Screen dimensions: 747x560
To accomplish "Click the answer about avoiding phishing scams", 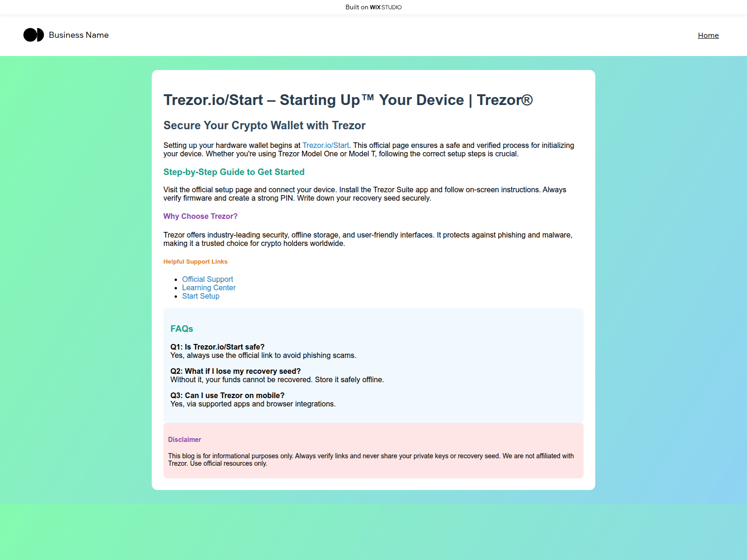I will [263, 356].
